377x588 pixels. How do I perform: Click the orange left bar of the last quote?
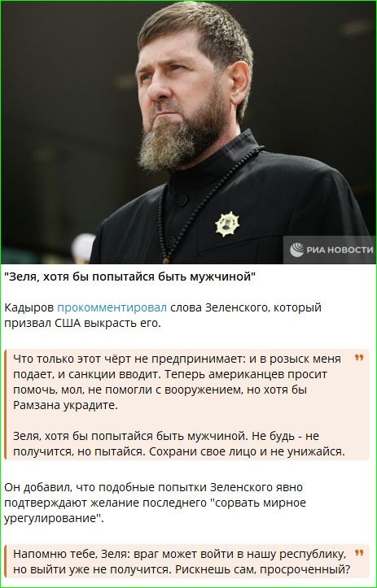5,561
